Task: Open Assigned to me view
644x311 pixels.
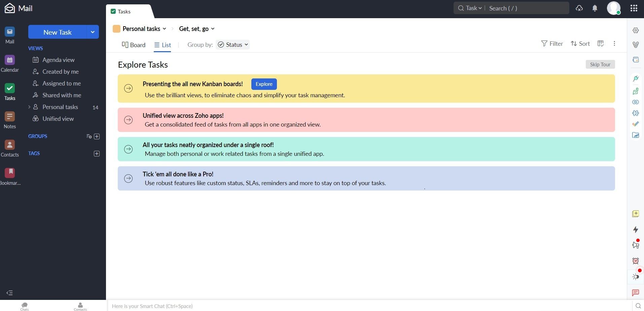Action: pyautogui.click(x=61, y=83)
